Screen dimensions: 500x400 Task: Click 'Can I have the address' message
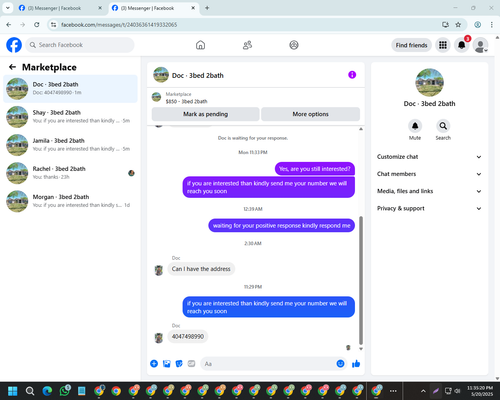pyautogui.click(x=201, y=269)
